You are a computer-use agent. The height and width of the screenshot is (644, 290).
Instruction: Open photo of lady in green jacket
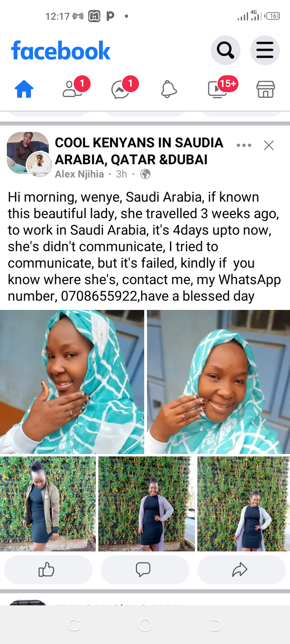click(48, 504)
